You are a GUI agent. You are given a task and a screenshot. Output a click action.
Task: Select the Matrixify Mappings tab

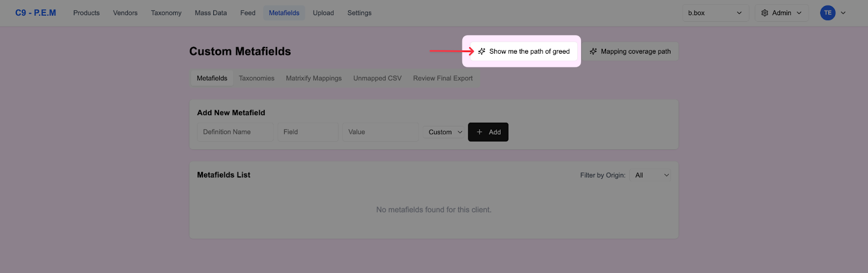tap(314, 78)
